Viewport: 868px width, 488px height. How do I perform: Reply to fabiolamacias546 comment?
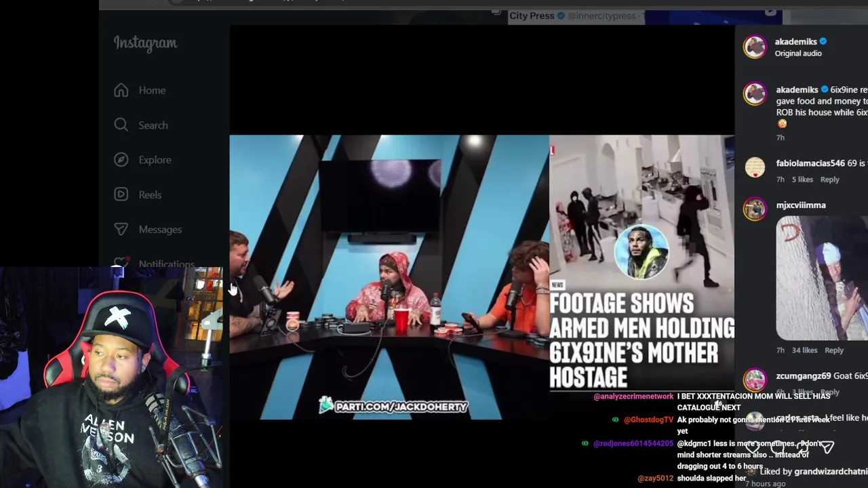click(x=830, y=180)
